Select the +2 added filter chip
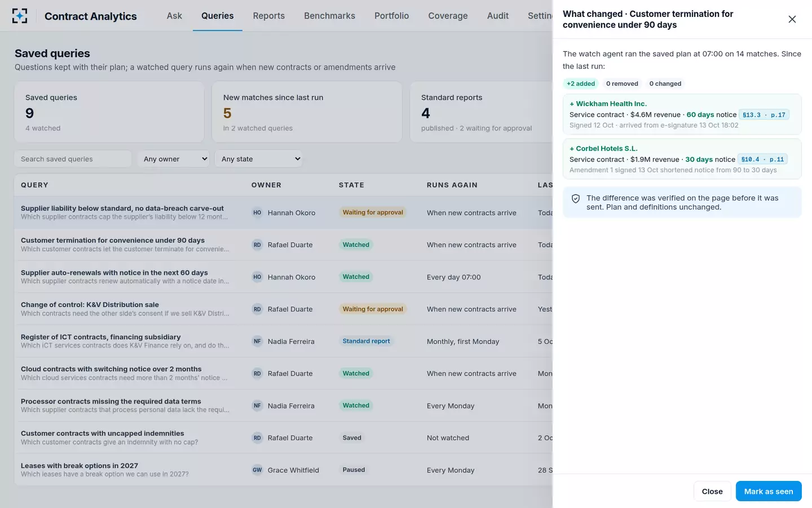Image resolution: width=812 pixels, height=508 pixels. coord(581,84)
